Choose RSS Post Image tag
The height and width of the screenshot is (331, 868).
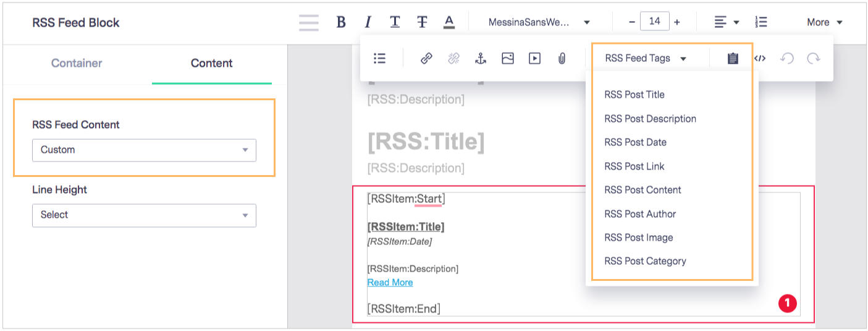pos(638,238)
